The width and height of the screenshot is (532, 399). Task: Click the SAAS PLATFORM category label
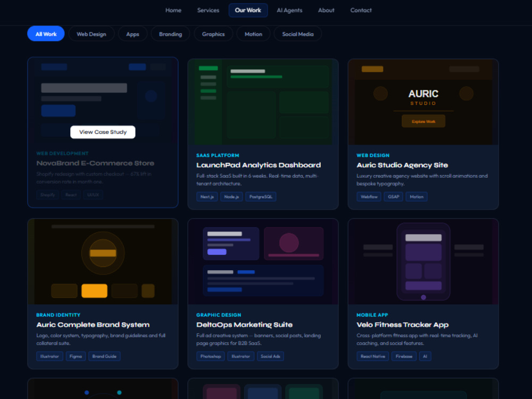[218, 155]
